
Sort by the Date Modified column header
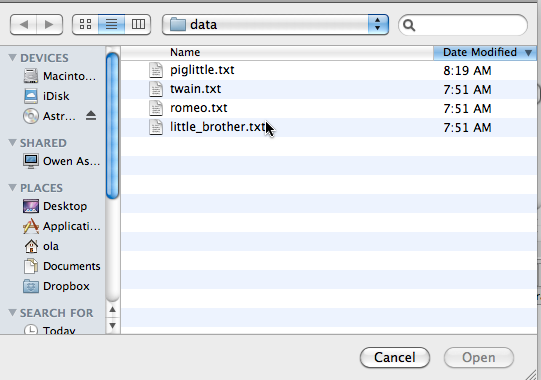point(484,52)
